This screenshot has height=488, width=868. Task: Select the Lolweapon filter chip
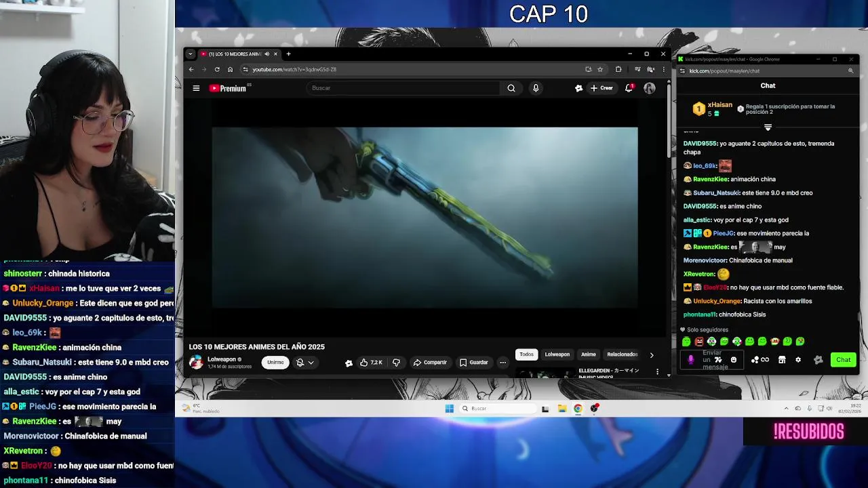(x=557, y=354)
